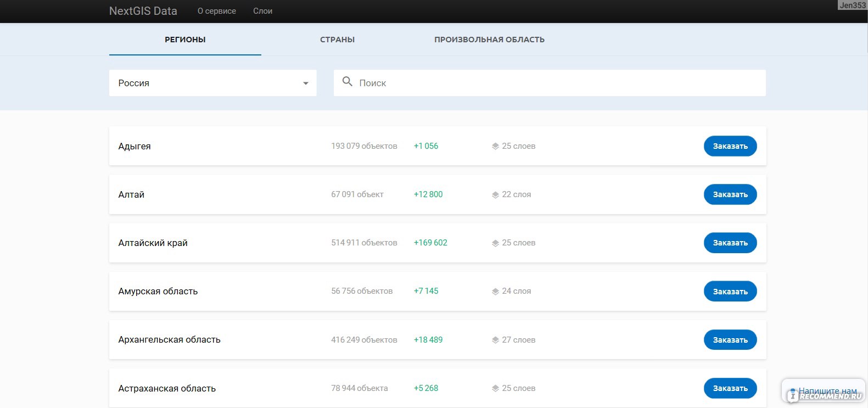Click layers icon in Алтай row
Viewport: 868px width, 408px height.
click(495, 194)
